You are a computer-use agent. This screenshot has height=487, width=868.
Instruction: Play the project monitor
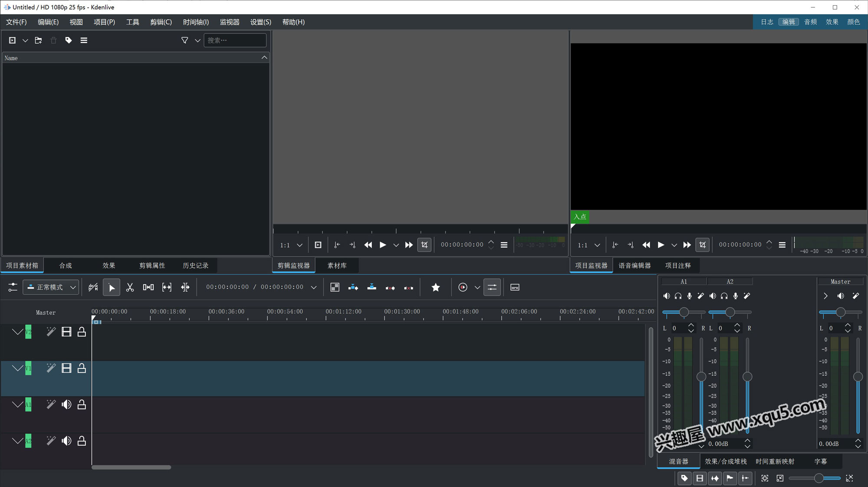[661, 245]
